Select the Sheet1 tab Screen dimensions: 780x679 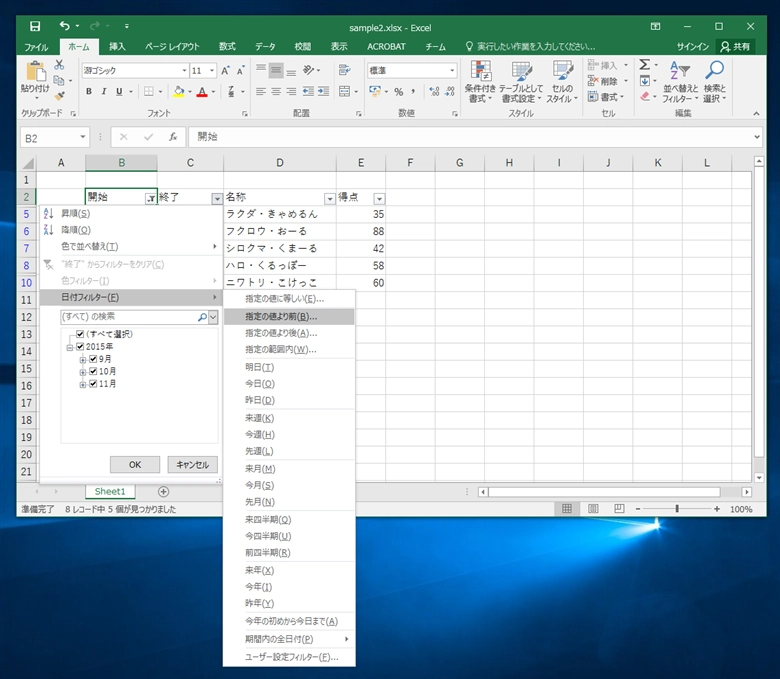pyautogui.click(x=110, y=491)
